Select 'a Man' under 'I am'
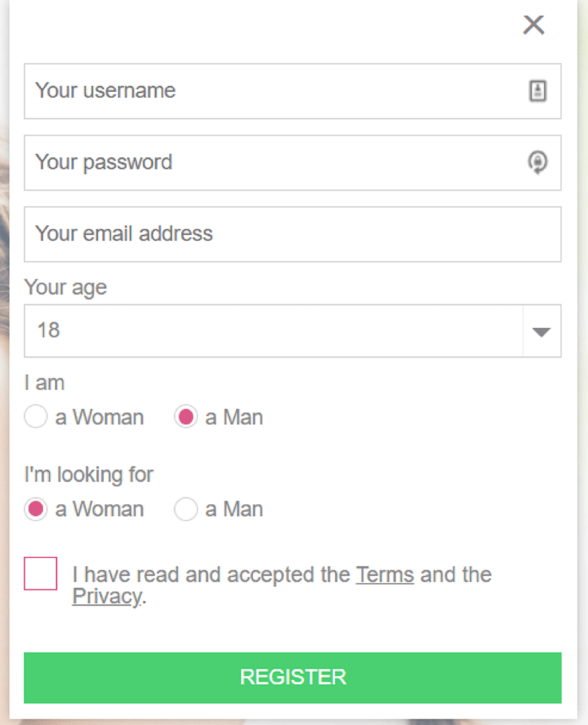 186,416
